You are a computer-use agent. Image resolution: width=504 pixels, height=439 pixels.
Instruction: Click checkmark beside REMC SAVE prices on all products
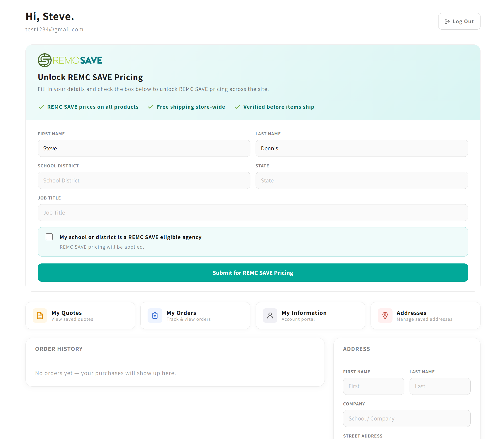coord(41,107)
